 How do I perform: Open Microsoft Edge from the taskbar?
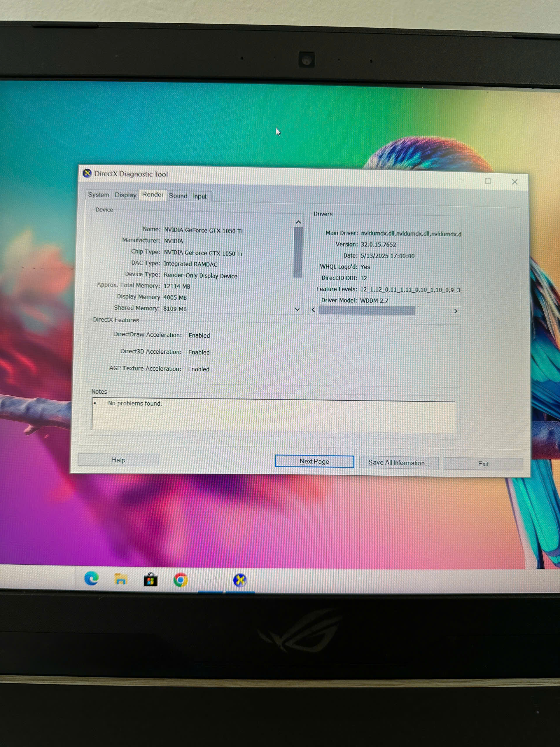coord(91,579)
